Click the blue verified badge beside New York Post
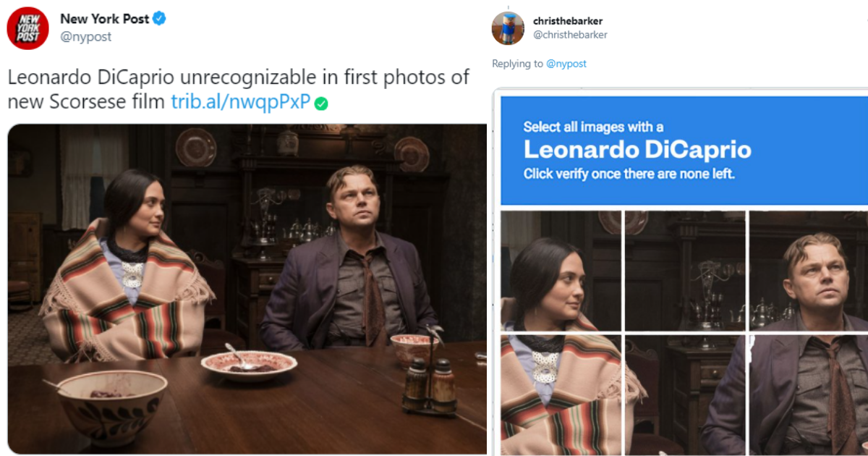This screenshot has width=868, height=456. (160, 19)
